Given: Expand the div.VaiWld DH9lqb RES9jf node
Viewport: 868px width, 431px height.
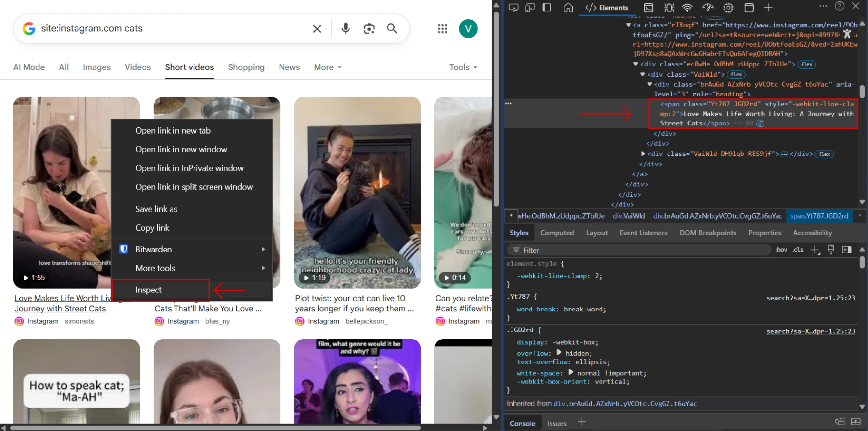Looking at the screenshot, I should [643, 154].
